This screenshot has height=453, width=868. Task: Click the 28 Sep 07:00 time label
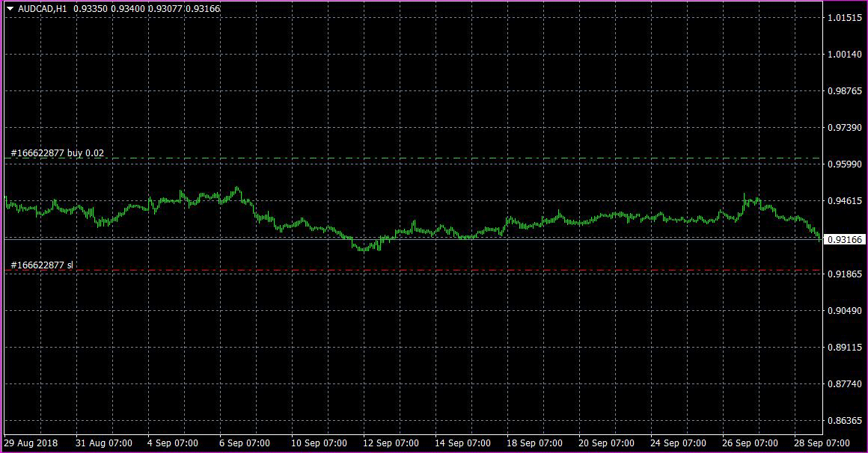pos(822,443)
